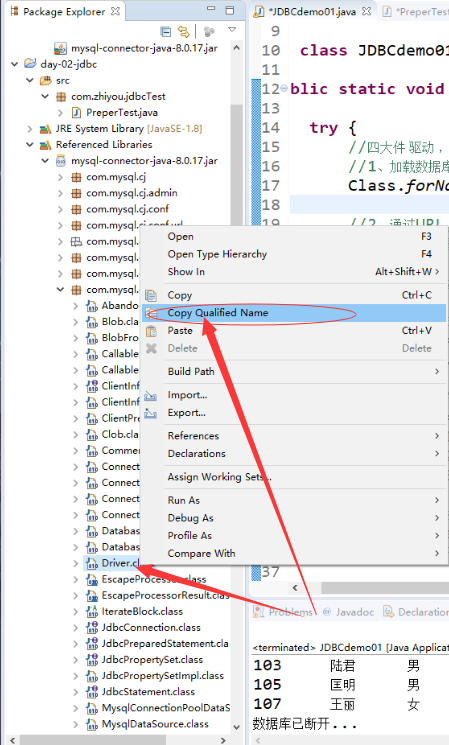Open Run As submenu
Screen dimensions: 449x745
coord(295,500)
